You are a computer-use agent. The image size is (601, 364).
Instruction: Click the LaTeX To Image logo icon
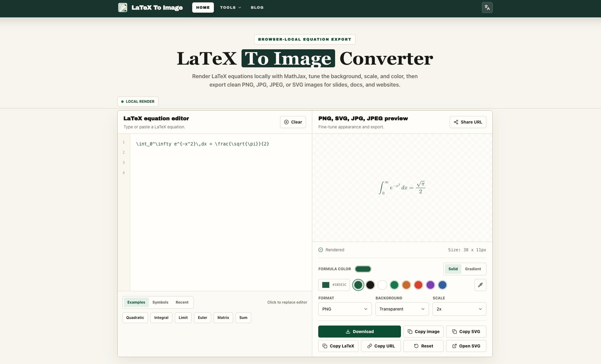123,8
